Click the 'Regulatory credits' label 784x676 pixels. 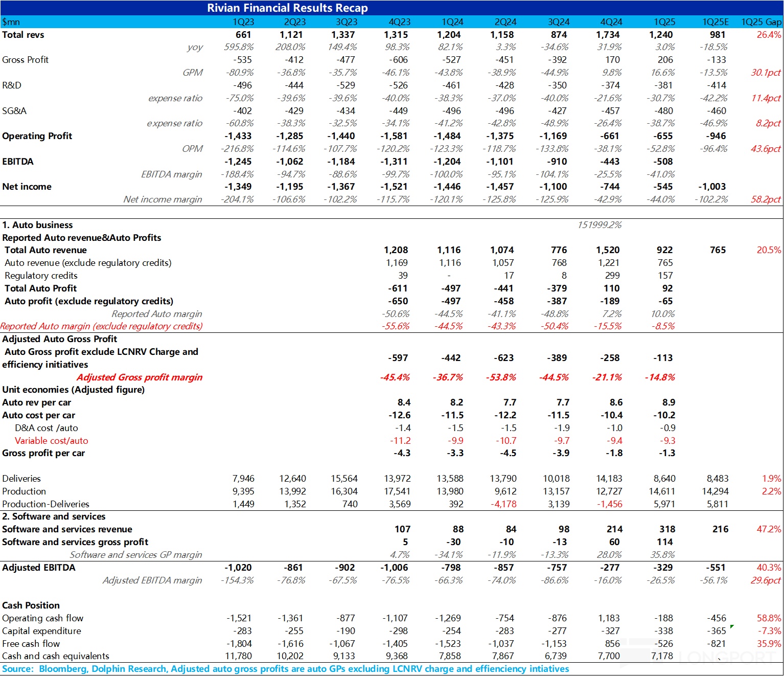[x=41, y=276]
